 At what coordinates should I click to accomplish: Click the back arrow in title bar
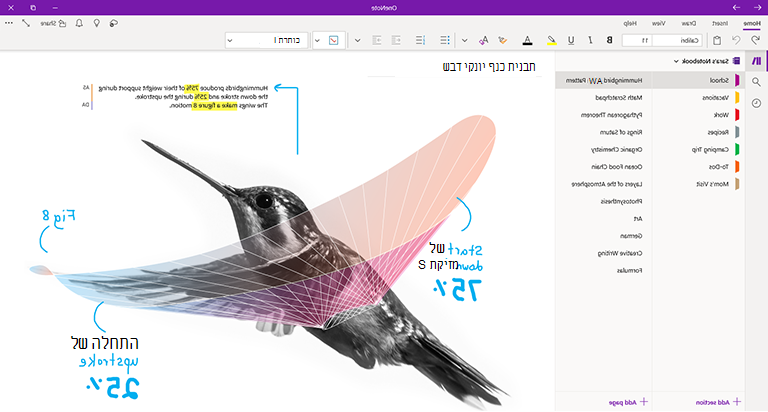757,7
